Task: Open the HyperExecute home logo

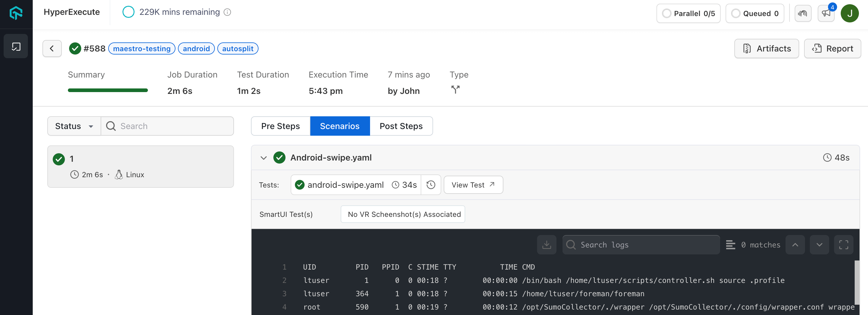Action: [x=15, y=13]
